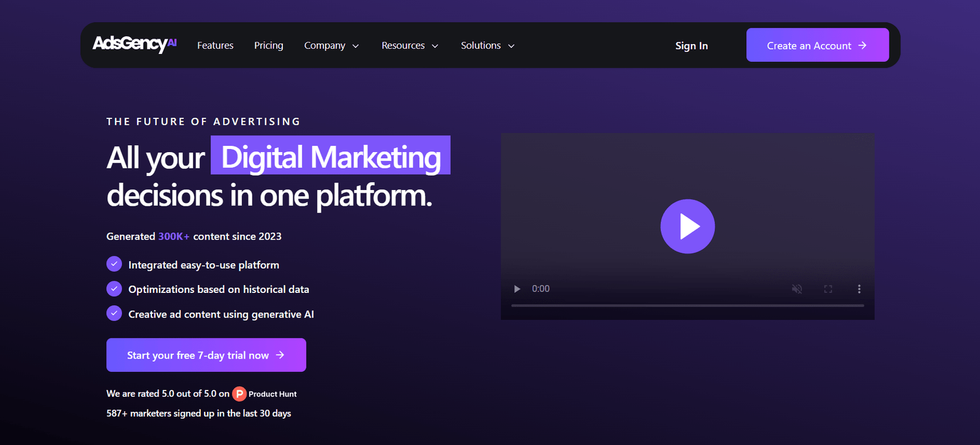
Task: Click checkmark beside Integrated easy-to-use platform
Action: click(115, 264)
